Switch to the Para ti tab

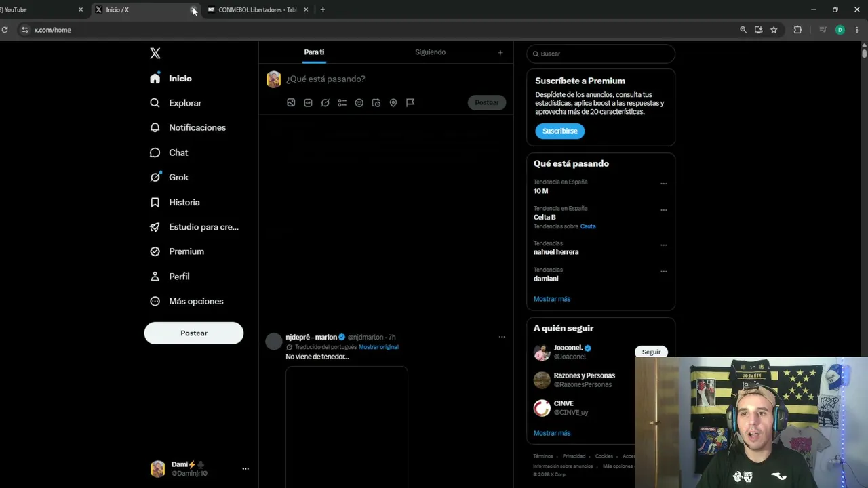[x=314, y=52]
